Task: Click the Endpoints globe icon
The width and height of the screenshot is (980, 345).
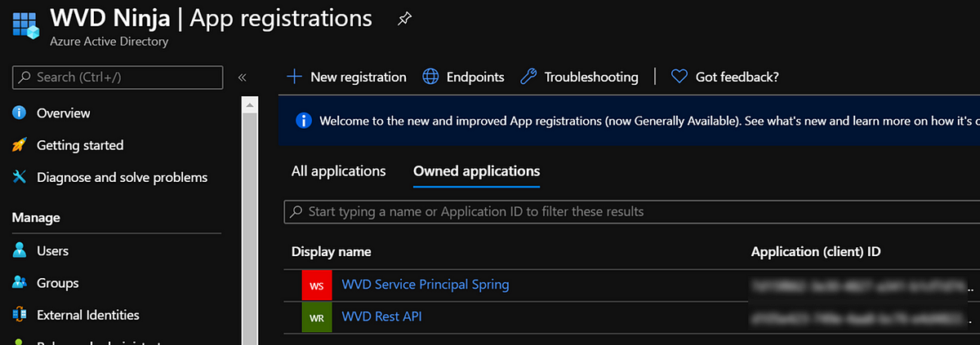Action: click(x=430, y=77)
